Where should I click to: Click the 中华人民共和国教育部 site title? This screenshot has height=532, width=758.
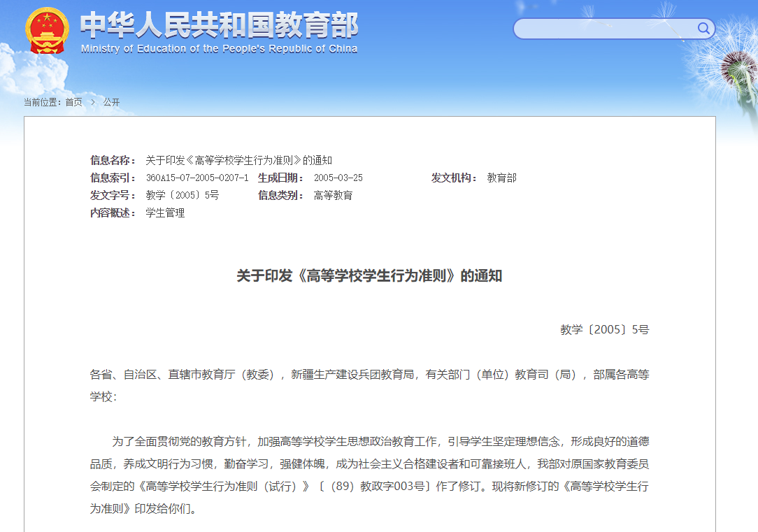click(219, 25)
